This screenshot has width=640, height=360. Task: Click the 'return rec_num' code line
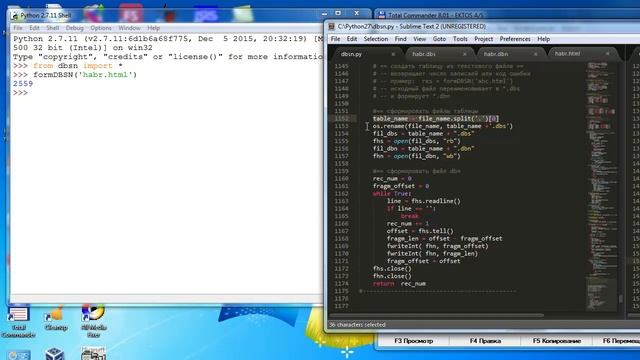399,283
